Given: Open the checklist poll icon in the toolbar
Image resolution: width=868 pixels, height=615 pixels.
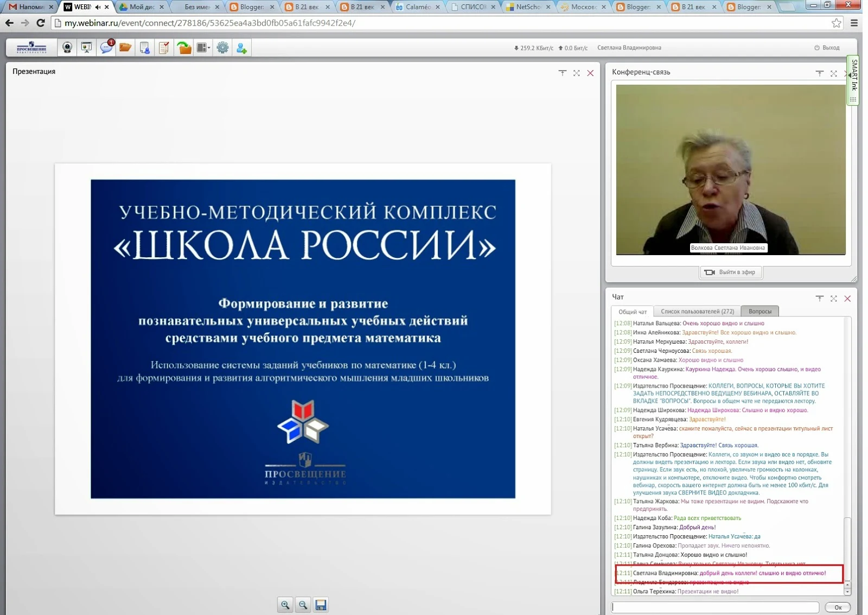Looking at the screenshot, I should coord(164,48).
